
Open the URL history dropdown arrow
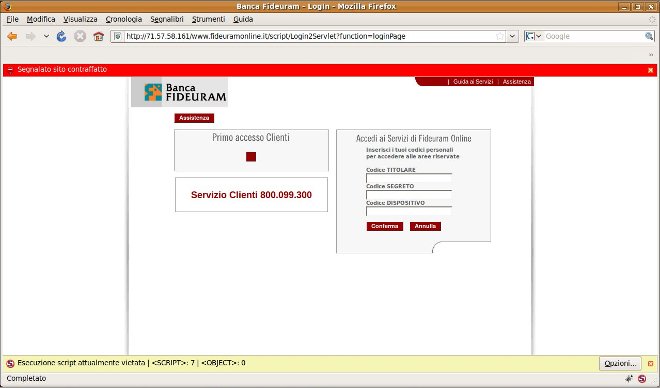(x=512, y=36)
